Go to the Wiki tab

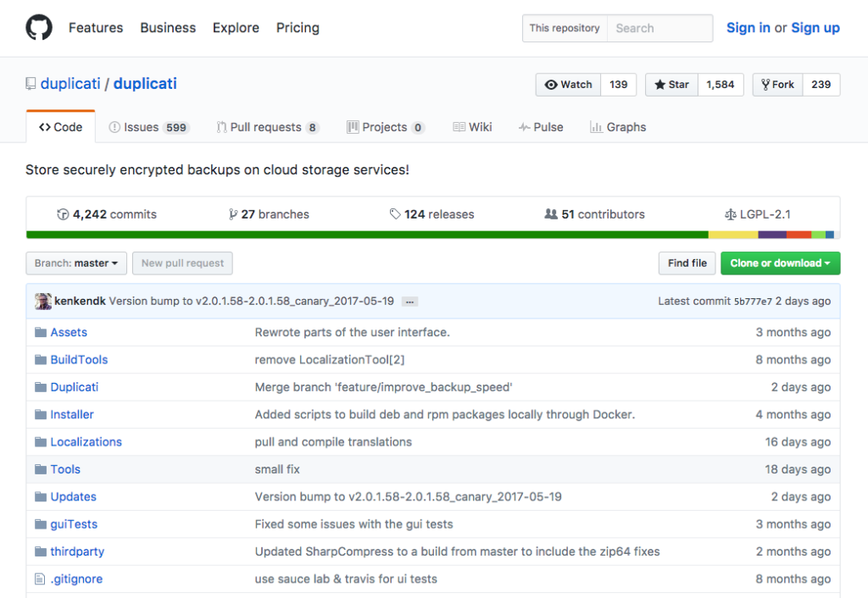[472, 127]
